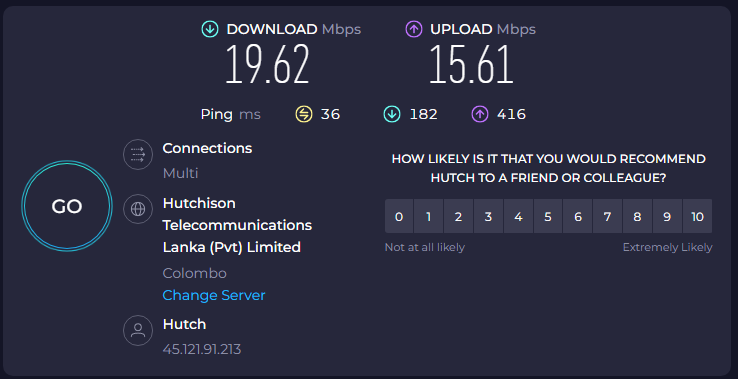Start the speed test with the GO button
This screenshot has height=379, width=738.
coord(67,206)
